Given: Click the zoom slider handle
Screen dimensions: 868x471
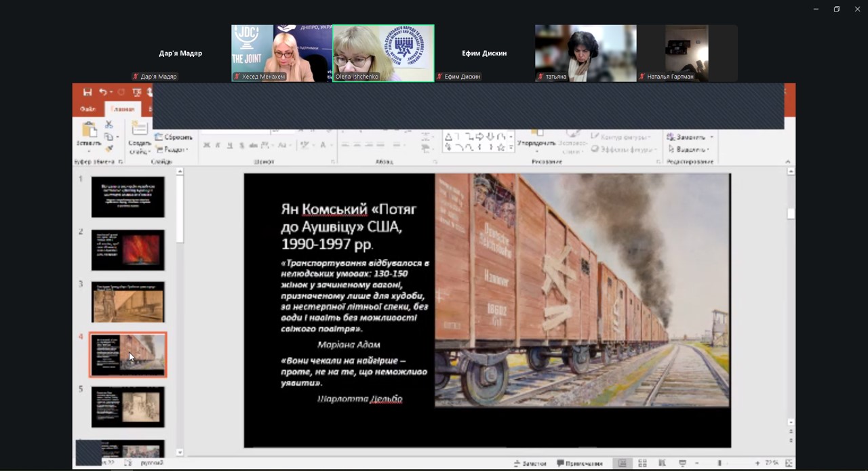Looking at the screenshot, I should (x=719, y=464).
